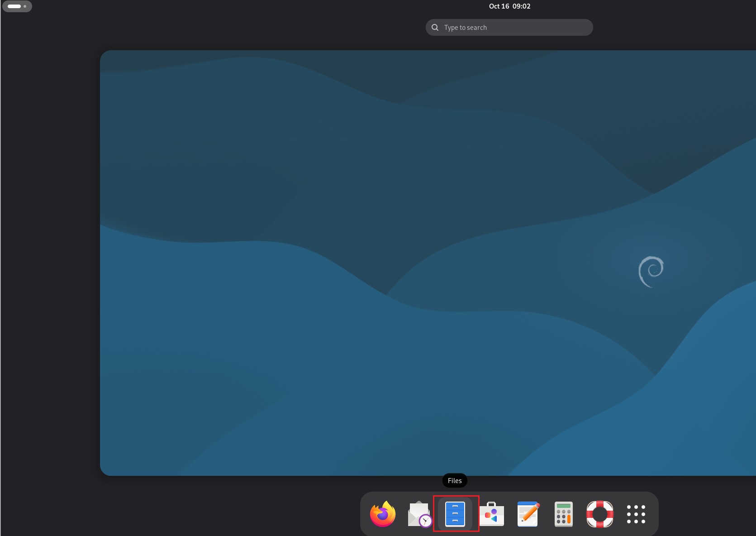Click the Files tooltip label
756x536 pixels.
(x=454, y=480)
